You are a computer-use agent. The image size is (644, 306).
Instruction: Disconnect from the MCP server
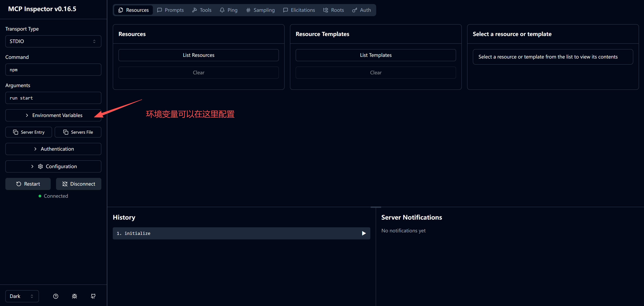[79, 184]
